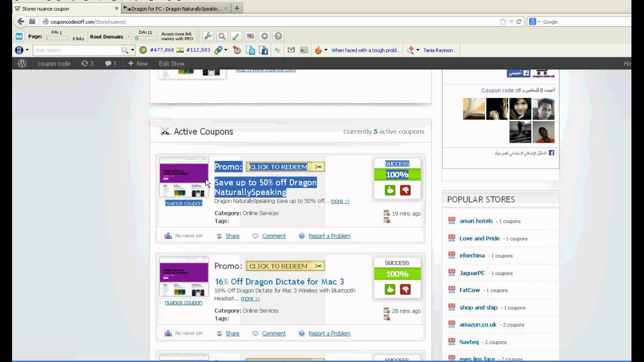Screen dimensions: 644x362
Task: Open the 3 pending updates icon
Action: tap(88, 63)
